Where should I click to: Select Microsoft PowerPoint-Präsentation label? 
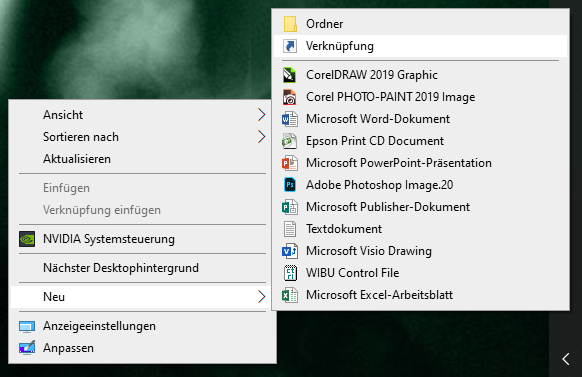[399, 163]
